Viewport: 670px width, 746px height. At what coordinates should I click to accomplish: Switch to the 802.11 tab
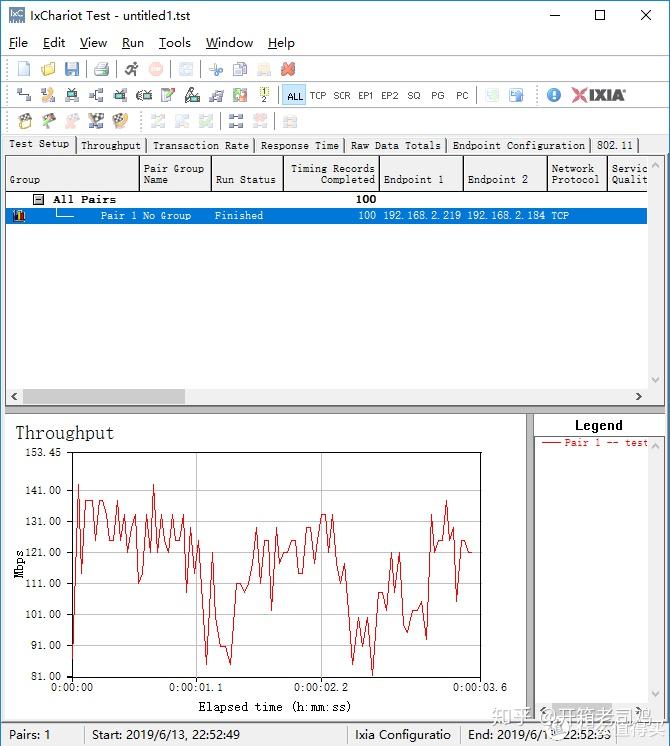(x=615, y=146)
